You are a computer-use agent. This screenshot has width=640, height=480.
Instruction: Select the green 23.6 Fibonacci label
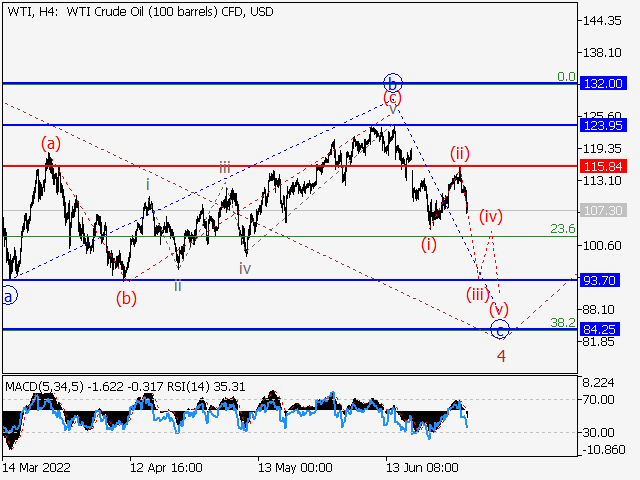pyautogui.click(x=563, y=229)
